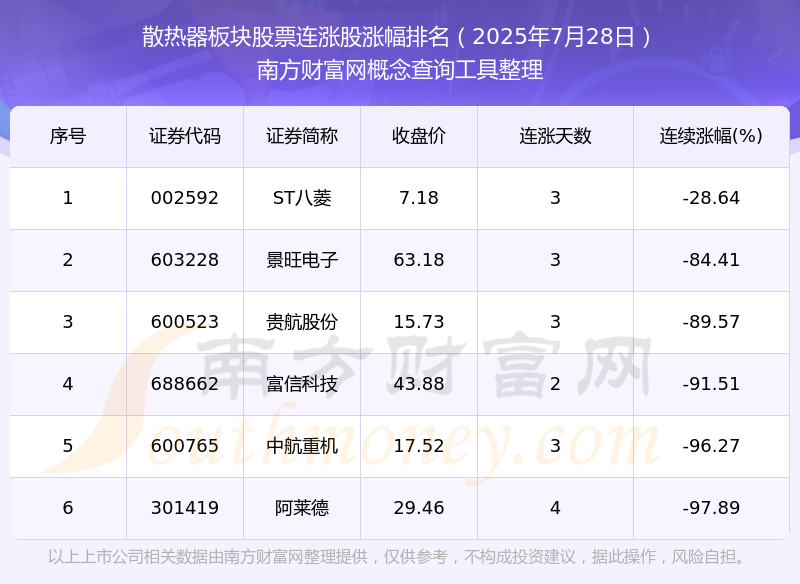This screenshot has height=584, width=800.
Task: Click the value -96.27
Action: click(711, 446)
